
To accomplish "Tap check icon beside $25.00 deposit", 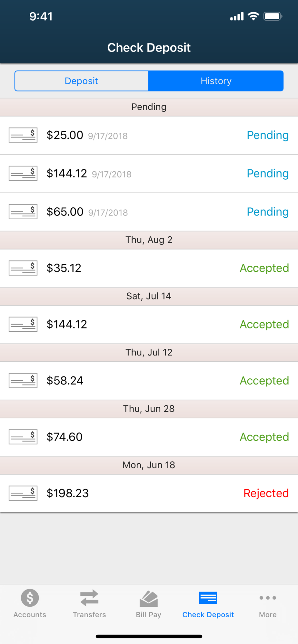I will (23, 135).
